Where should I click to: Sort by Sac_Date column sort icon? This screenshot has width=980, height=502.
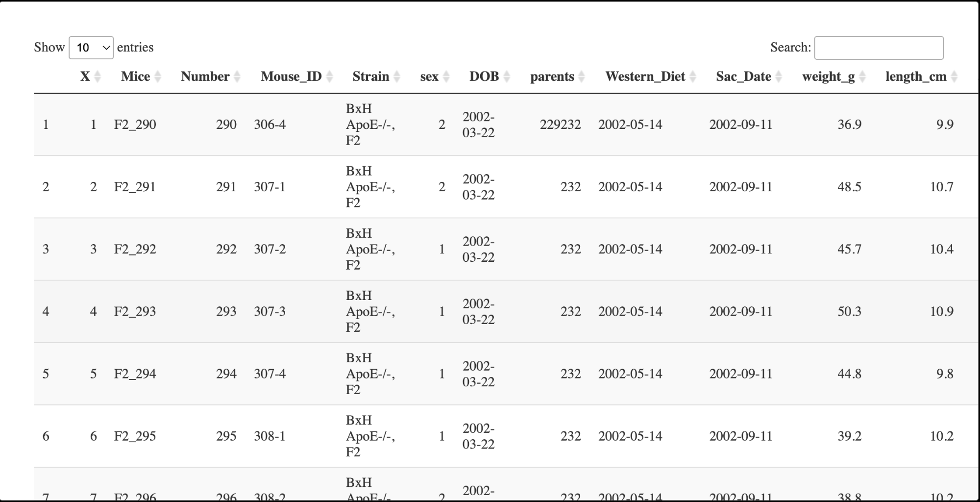point(779,76)
